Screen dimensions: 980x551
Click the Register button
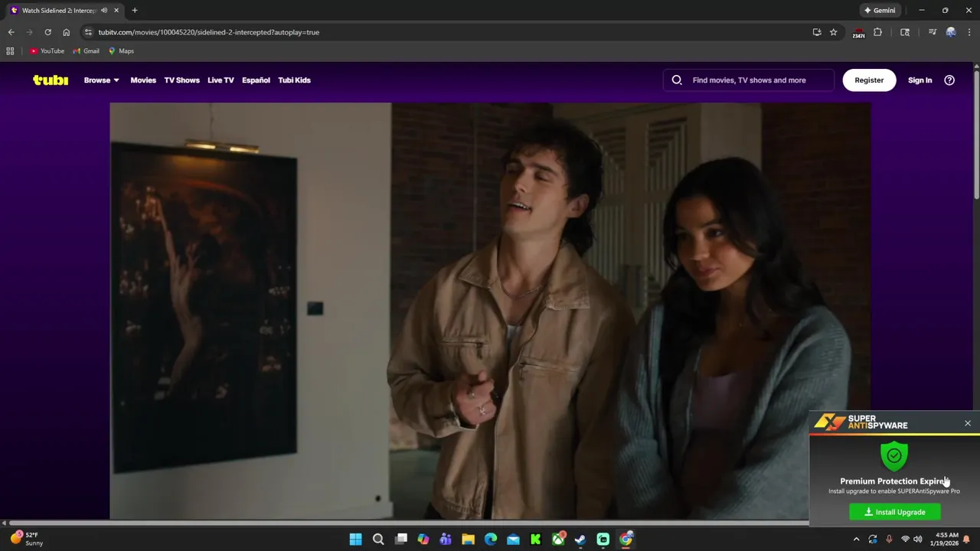[869, 80]
